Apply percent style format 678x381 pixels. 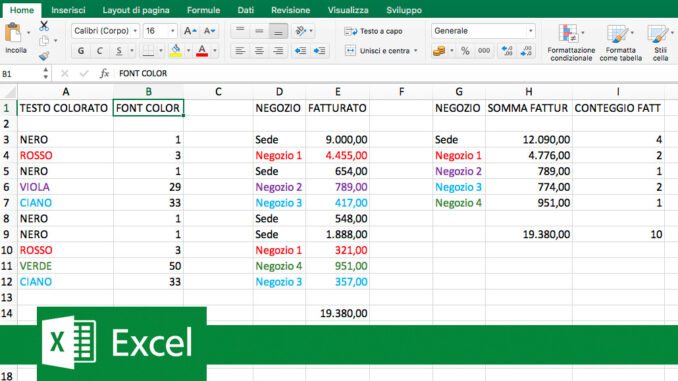[x=465, y=51]
